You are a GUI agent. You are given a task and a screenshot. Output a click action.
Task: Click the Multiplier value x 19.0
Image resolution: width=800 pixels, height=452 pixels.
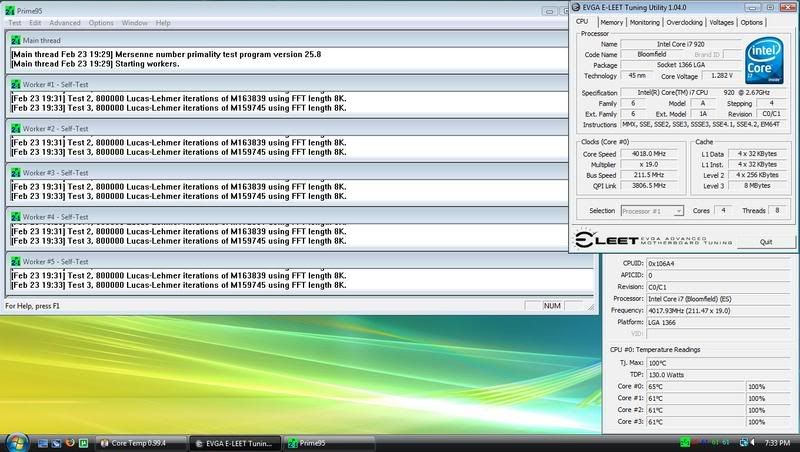[x=648, y=164]
